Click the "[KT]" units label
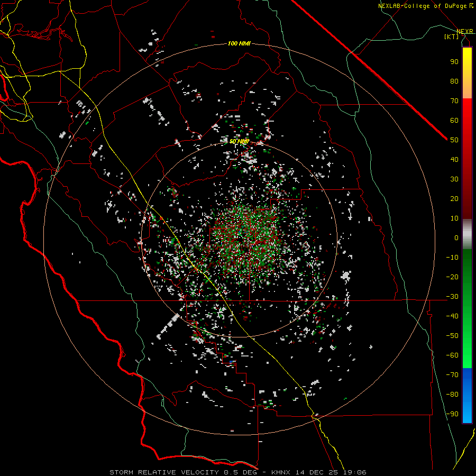476x476 pixels. tap(452, 36)
